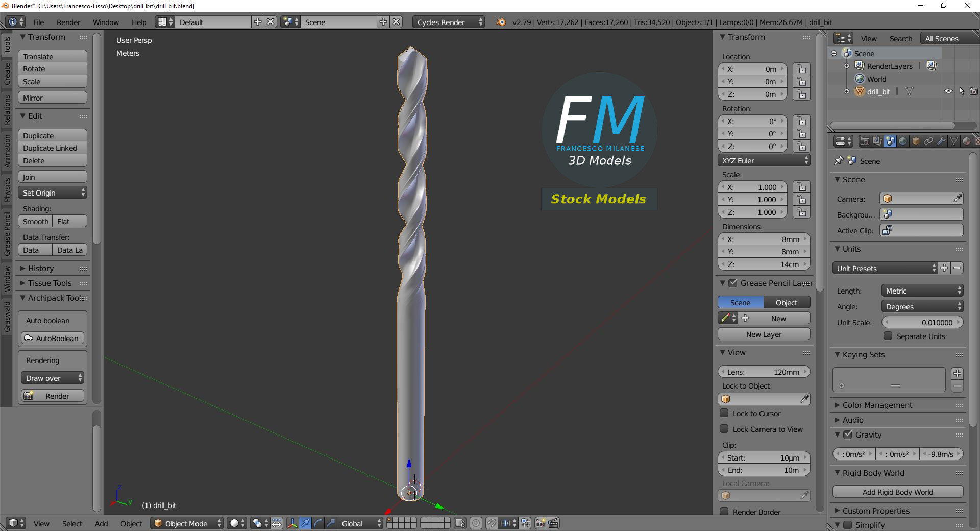Click the Blender logo in the info header
The image size is (980, 531).
(x=501, y=22)
